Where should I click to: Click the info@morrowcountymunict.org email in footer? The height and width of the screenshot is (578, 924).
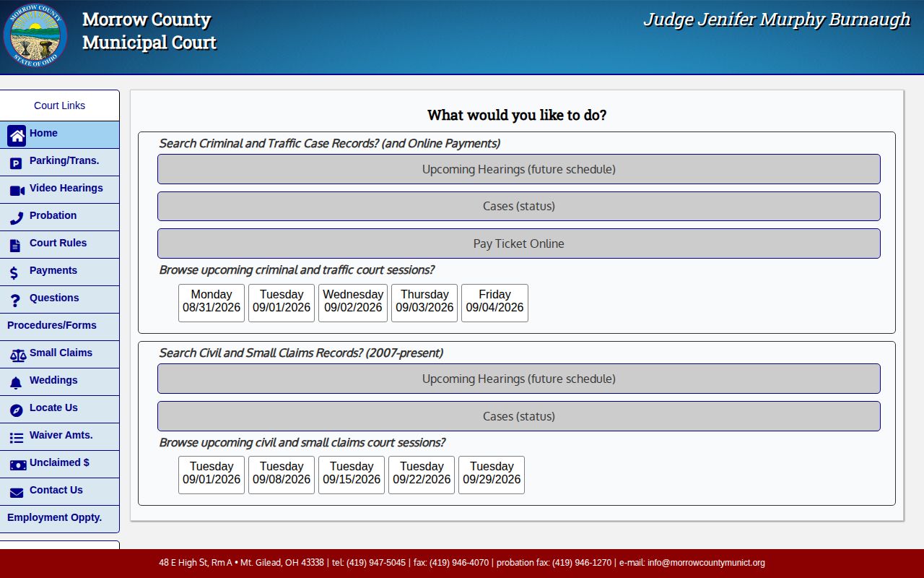[x=706, y=563]
